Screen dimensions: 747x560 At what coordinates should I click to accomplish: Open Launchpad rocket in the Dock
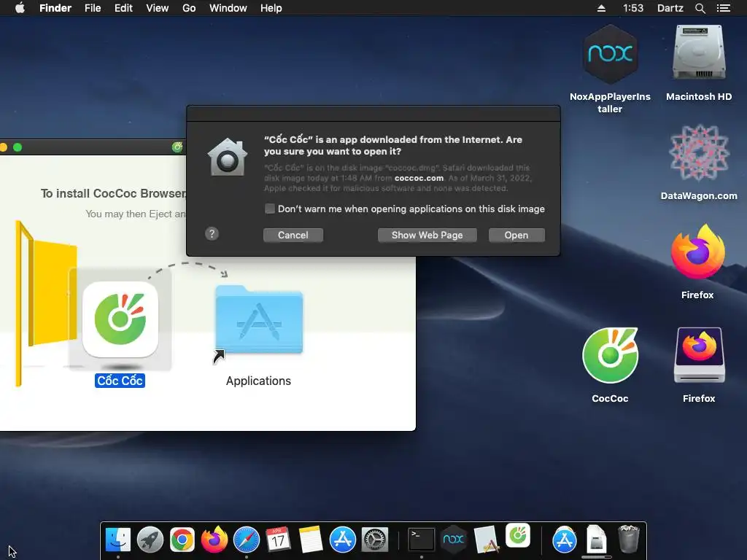150,540
